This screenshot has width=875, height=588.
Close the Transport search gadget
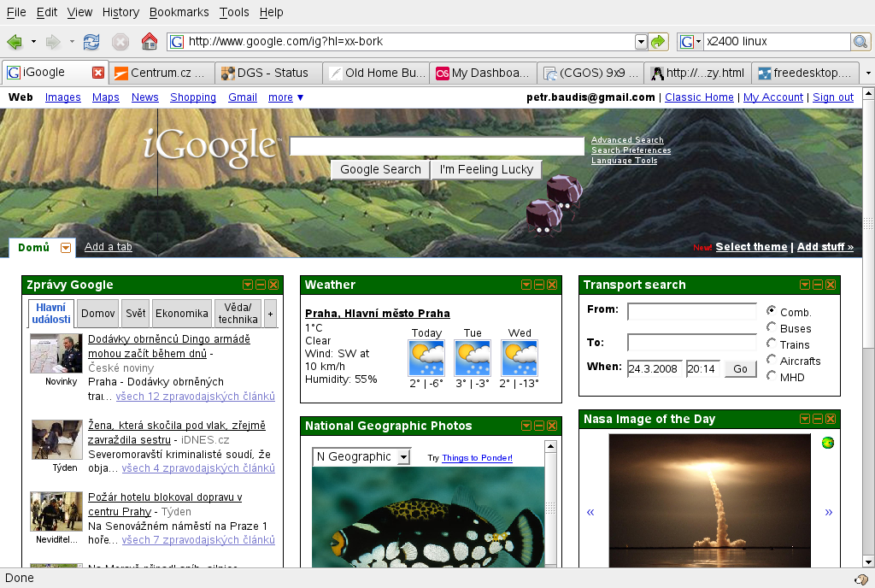click(831, 285)
